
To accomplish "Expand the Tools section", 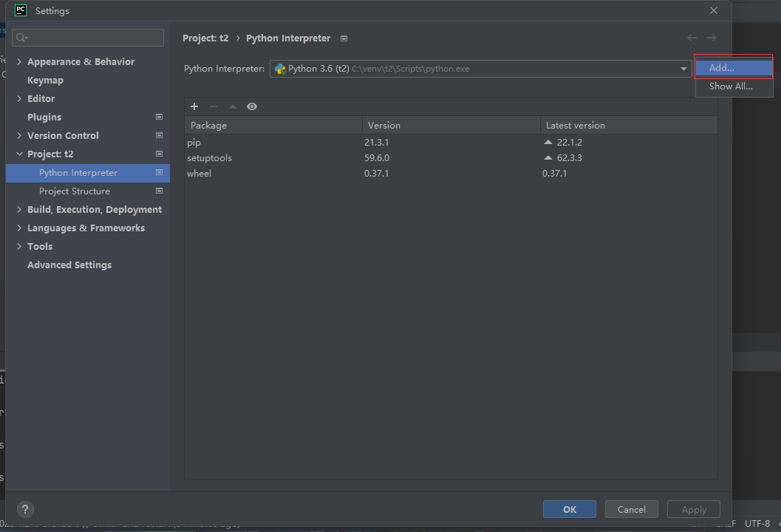I will coord(19,247).
